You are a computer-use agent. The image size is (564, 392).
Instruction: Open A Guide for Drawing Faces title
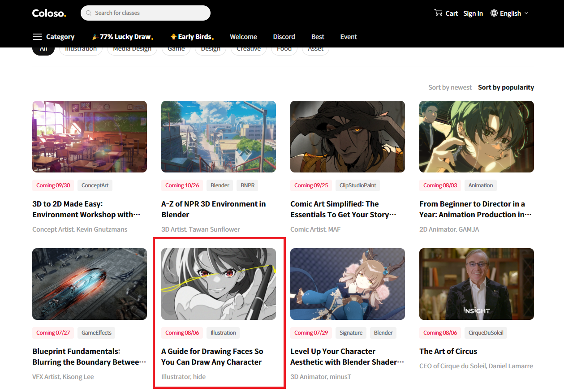(x=212, y=357)
